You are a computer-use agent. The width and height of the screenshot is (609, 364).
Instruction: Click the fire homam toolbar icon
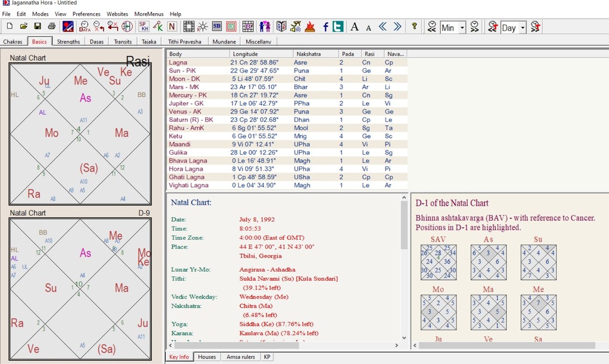[310, 26]
